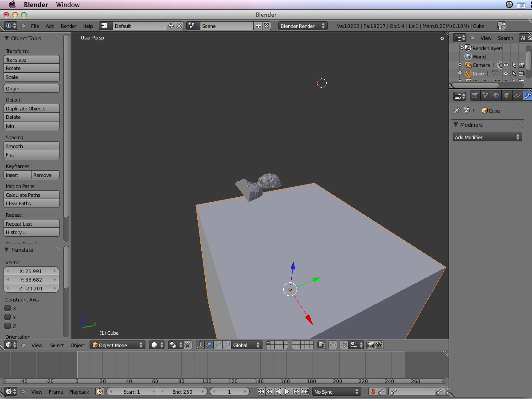Screen dimensions: 532x399
Task: Open the Render properties camera tab
Action: tap(475, 95)
